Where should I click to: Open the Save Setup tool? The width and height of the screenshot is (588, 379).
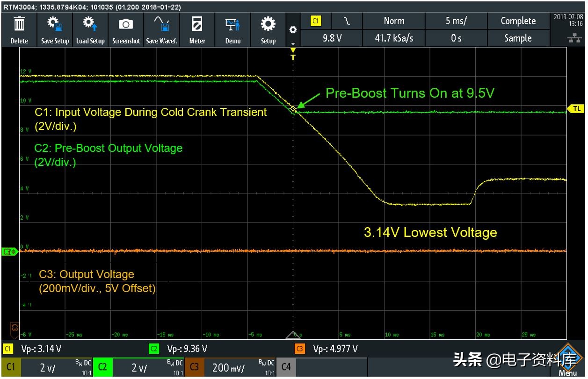click(x=55, y=29)
